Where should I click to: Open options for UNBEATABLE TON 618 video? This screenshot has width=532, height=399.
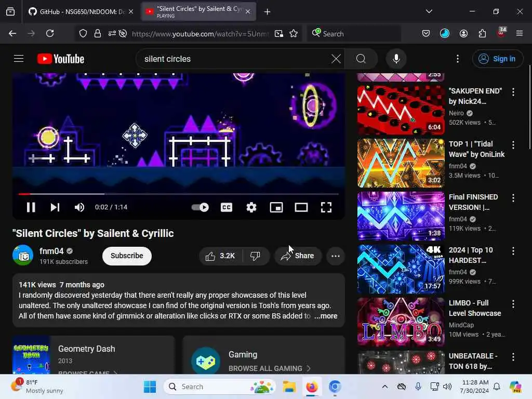point(513,357)
